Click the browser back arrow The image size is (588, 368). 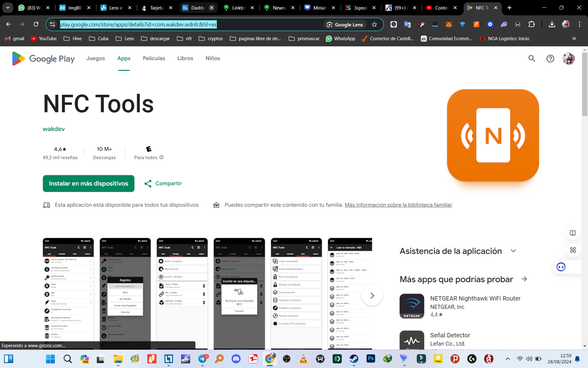(9, 24)
